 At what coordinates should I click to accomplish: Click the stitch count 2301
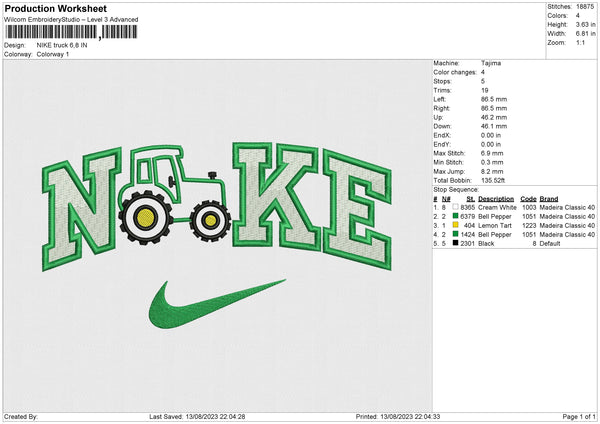pos(468,243)
